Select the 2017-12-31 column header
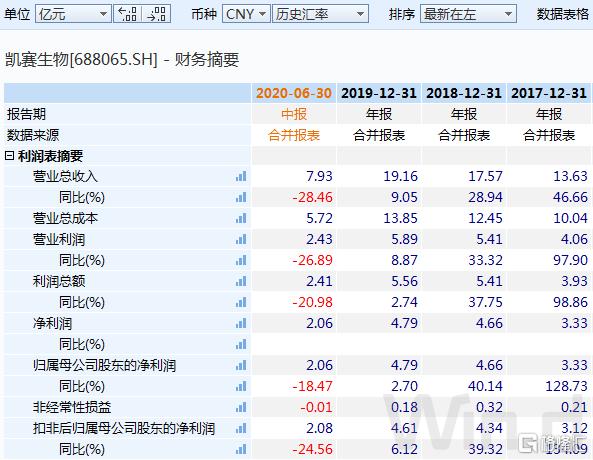The width and height of the screenshot is (593, 460). coord(549,93)
